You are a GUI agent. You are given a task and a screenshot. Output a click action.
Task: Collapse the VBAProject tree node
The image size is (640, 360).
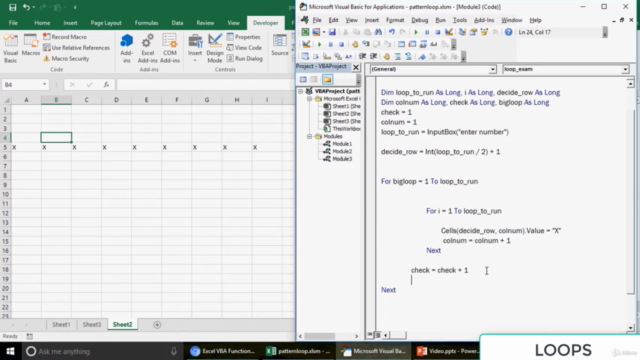301,91
